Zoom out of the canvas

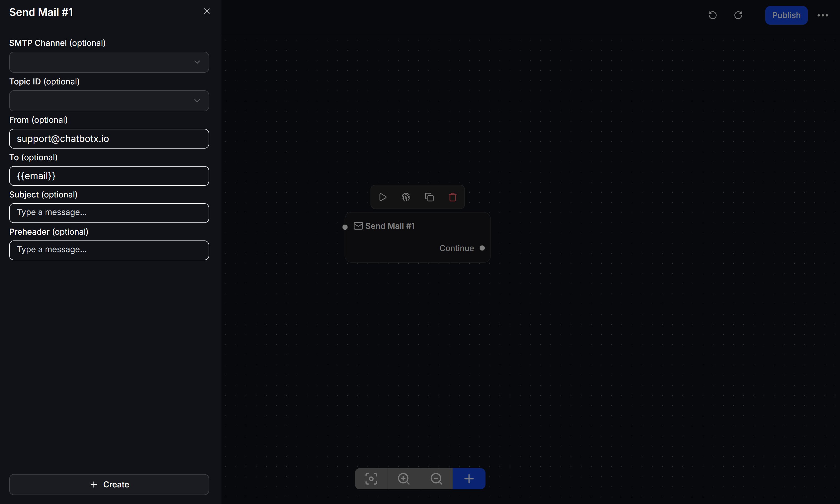[x=436, y=478]
